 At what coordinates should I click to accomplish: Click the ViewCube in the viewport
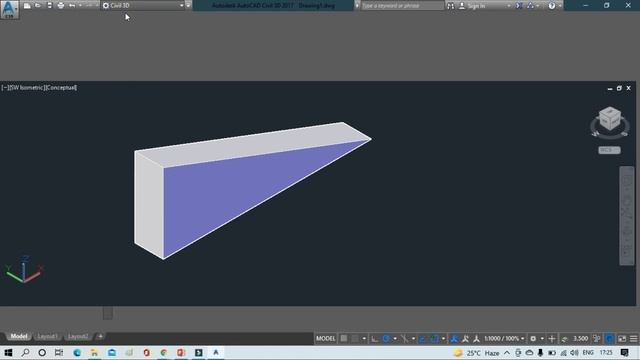(610, 119)
